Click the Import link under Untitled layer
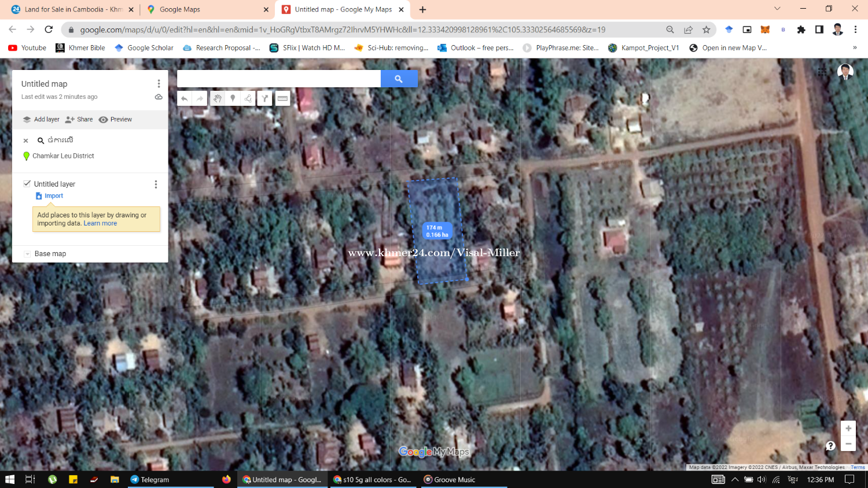868x488 pixels. tap(53, 196)
